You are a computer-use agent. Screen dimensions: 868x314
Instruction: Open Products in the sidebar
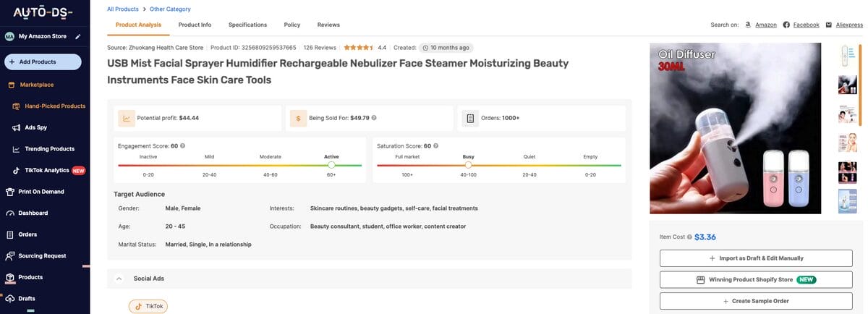24,277
